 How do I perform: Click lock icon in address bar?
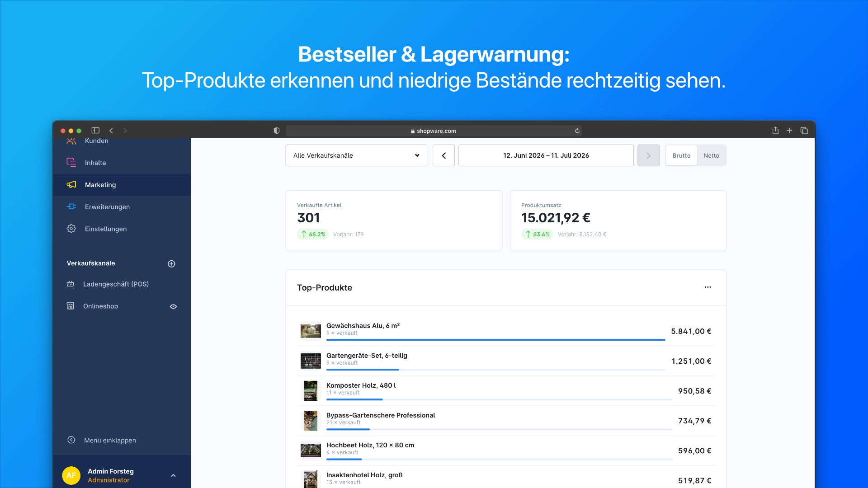pyautogui.click(x=413, y=131)
